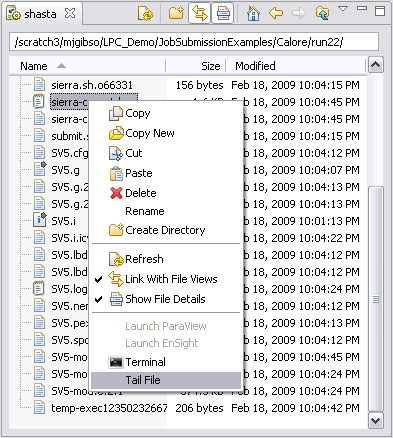This screenshot has height=438, width=393.
Task: Choose Refresh from the context menu
Action: 166,259
